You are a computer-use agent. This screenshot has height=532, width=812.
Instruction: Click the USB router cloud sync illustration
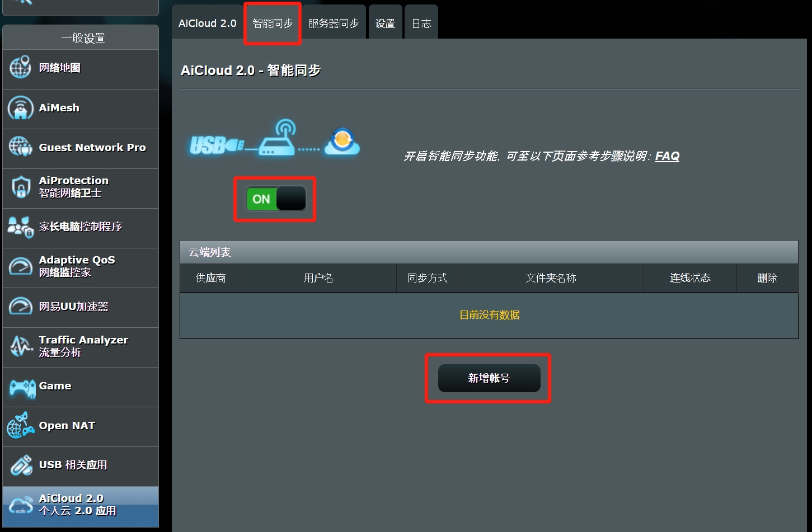click(x=274, y=139)
